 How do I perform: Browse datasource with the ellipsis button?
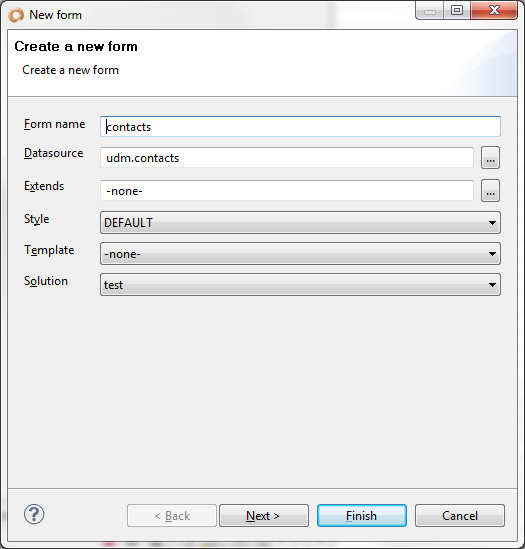(490, 158)
